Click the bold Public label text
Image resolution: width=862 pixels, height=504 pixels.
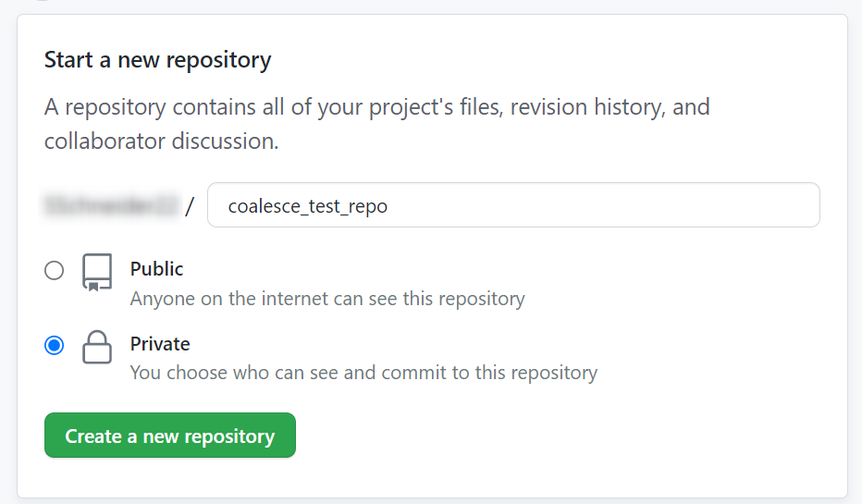(x=156, y=269)
